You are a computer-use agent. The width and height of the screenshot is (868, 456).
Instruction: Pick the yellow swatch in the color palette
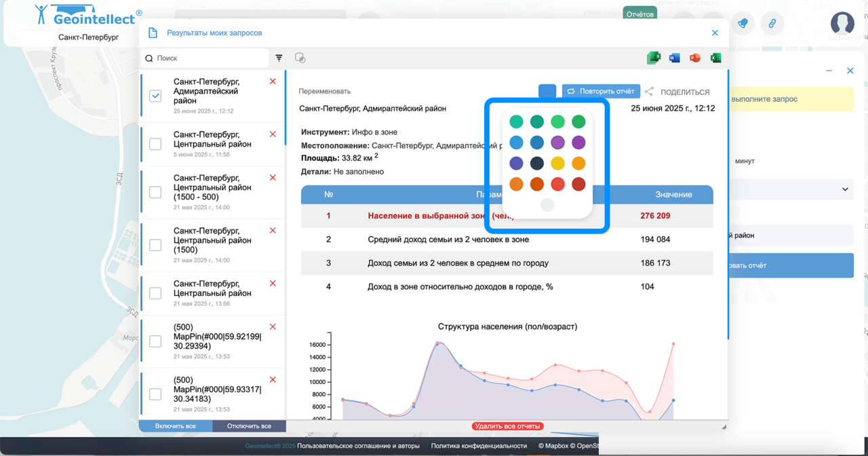coord(557,164)
